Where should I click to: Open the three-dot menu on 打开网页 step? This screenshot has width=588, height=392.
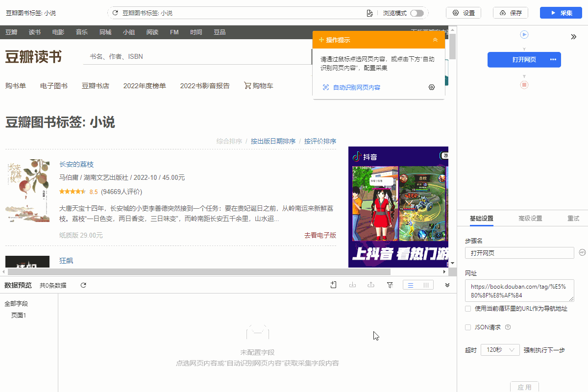[553, 60]
